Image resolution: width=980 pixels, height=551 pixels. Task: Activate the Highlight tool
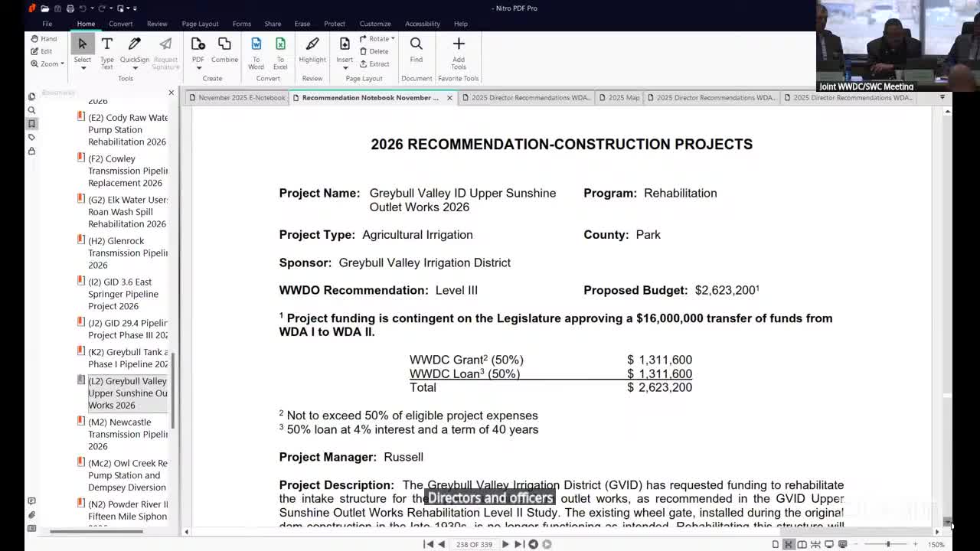[312, 50]
